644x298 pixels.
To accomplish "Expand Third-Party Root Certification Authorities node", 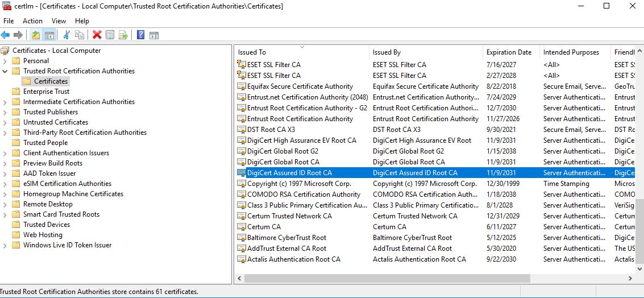I will pyautogui.click(x=5, y=133).
